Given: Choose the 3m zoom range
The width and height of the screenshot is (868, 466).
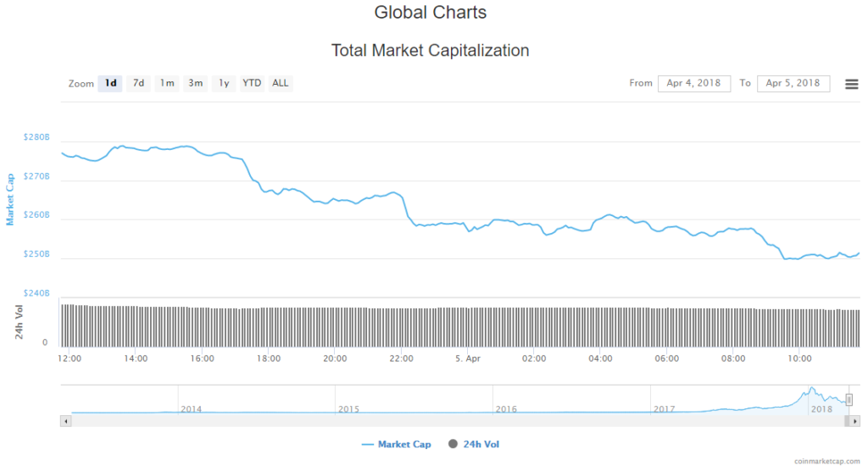Looking at the screenshot, I should click(195, 83).
